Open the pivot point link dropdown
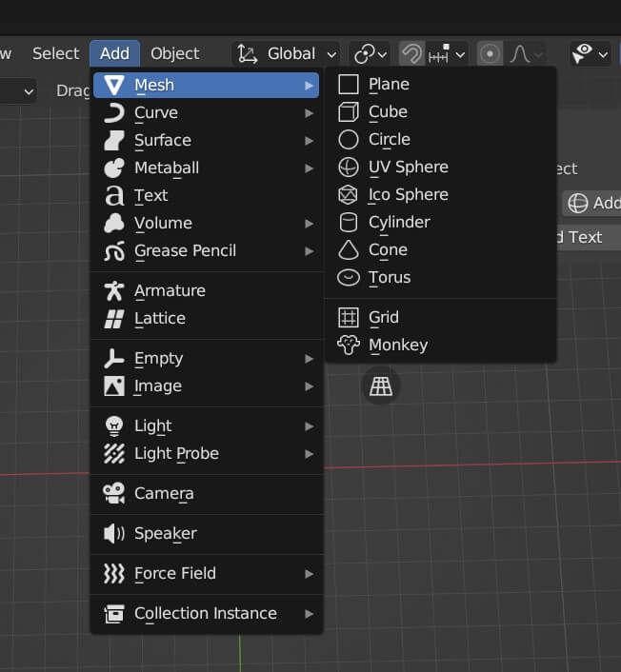 tap(369, 54)
